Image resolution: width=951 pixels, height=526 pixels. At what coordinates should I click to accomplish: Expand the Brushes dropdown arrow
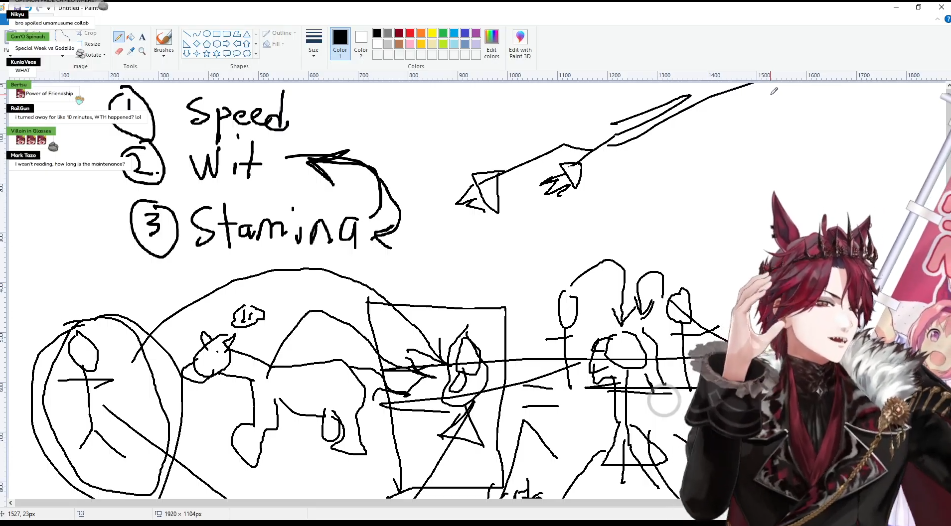click(x=164, y=56)
